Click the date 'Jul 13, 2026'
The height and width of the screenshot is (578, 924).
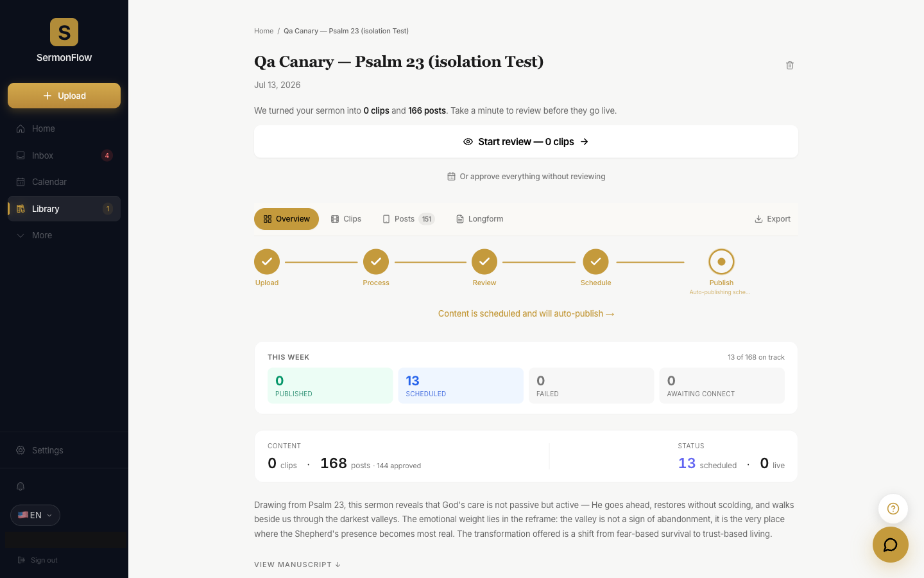(277, 85)
